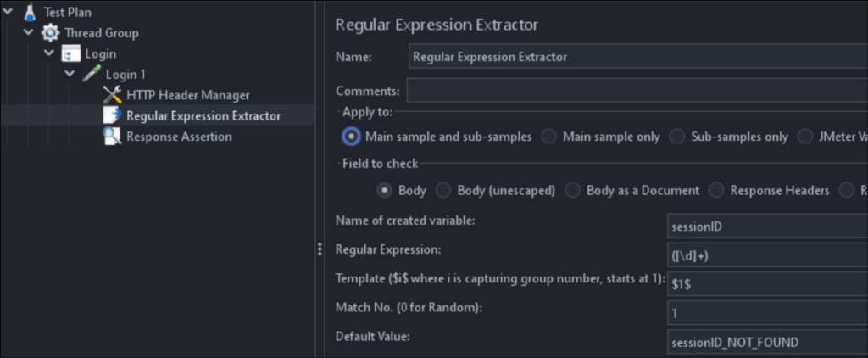Image resolution: width=868 pixels, height=358 pixels.
Task: Click the HTTP Header Manager tools icon
Action: pyautogui.click(x=112, y=95)
